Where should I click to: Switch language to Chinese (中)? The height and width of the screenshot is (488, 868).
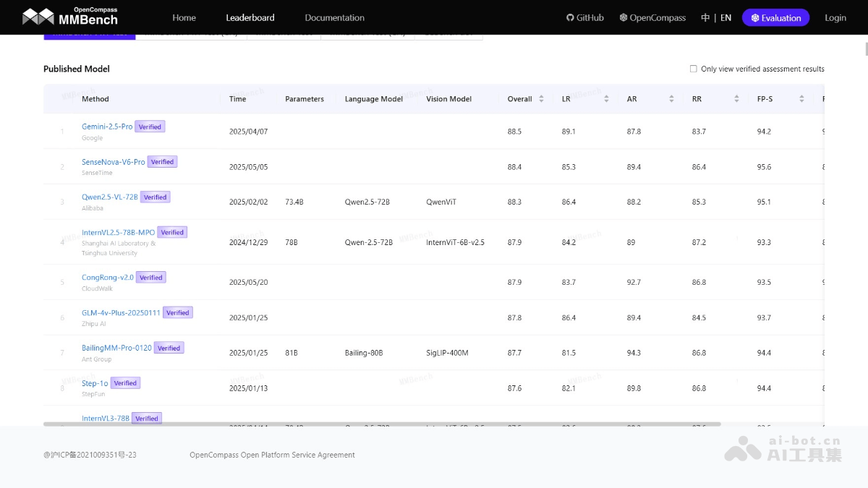705,17
